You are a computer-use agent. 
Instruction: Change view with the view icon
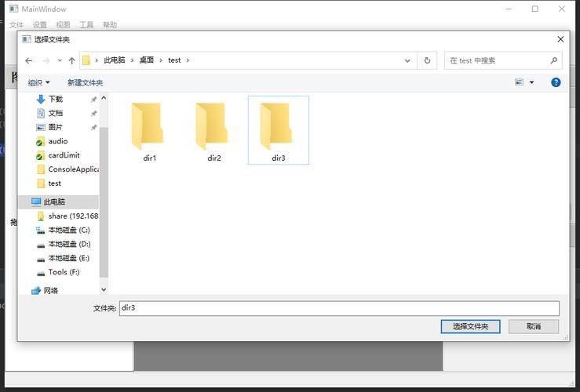tap(519, 82)
